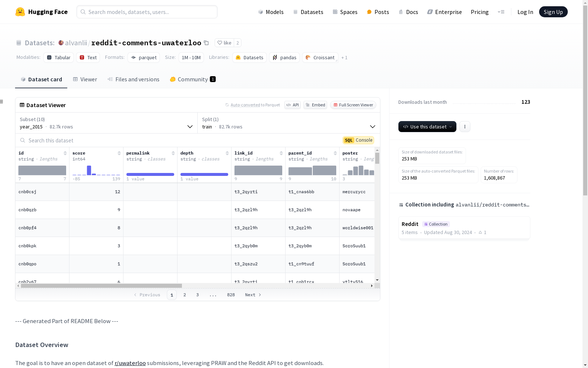Toggle the page side menu icon
This screenshot has width=588, height=368.
click(2, 102)
